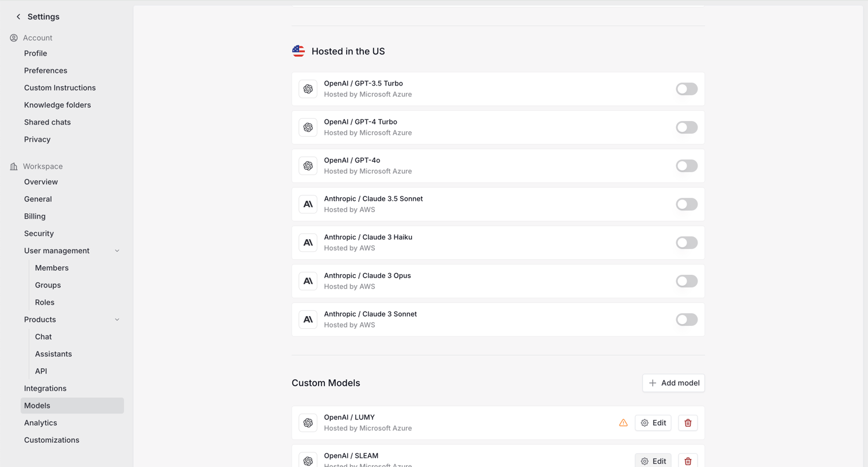Screen dimensions: 868x467
Task: Open the Billing page
Action: (34, 216)
